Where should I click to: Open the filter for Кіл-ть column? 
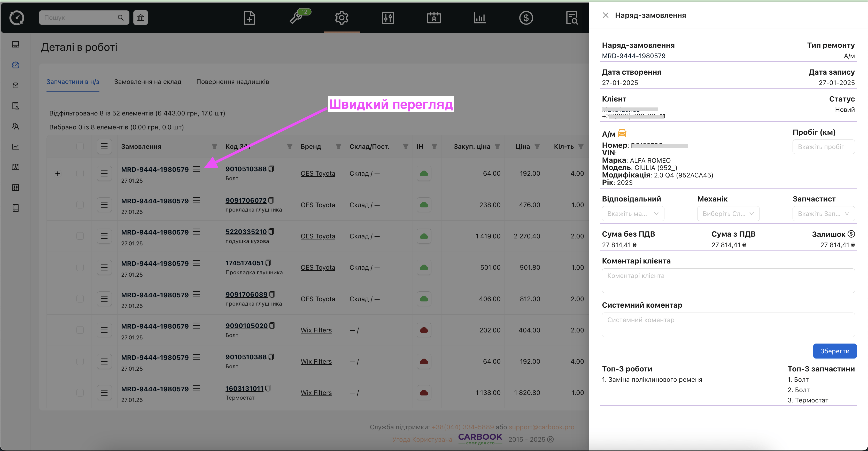581,146
